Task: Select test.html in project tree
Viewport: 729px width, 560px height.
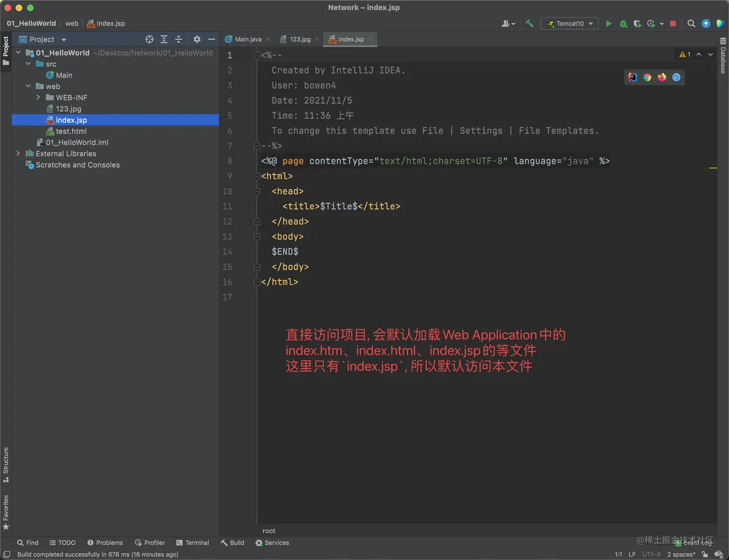Action: pos(71,131)
